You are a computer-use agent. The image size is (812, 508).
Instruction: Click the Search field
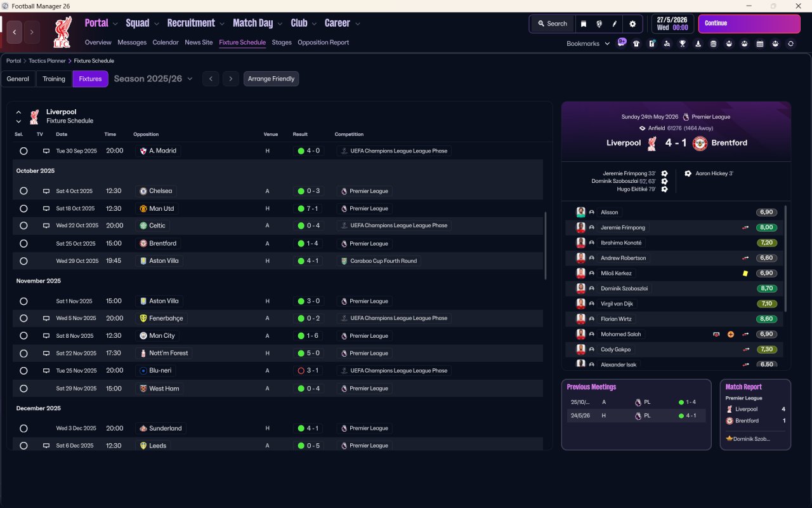coord(553,23)
